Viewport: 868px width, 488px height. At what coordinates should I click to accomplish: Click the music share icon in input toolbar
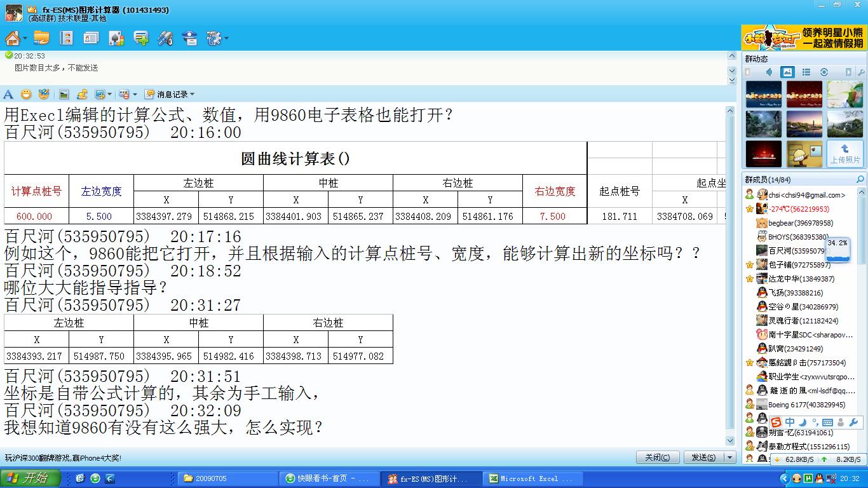click(x=82, y=94)
